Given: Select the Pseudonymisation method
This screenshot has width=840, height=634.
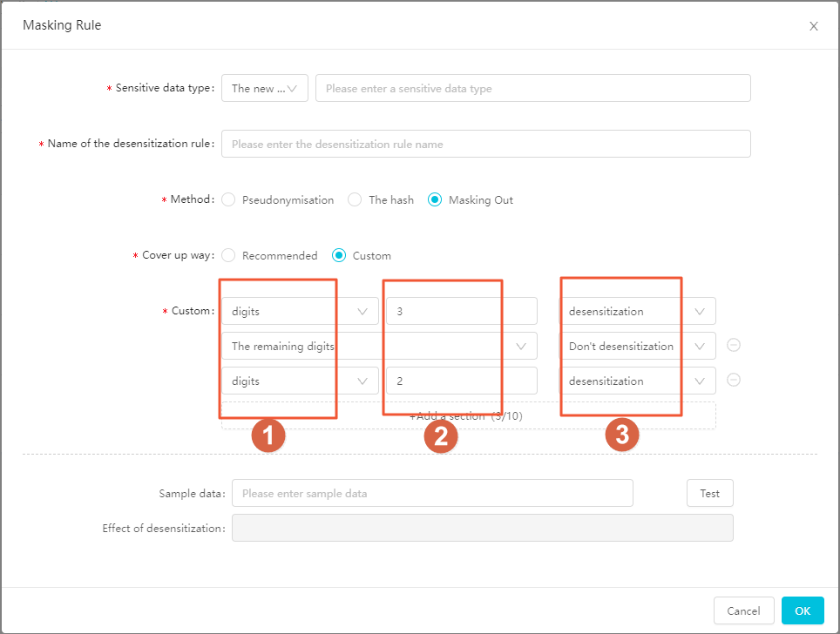Looking at the screenshot, I should tap(229, 200).
